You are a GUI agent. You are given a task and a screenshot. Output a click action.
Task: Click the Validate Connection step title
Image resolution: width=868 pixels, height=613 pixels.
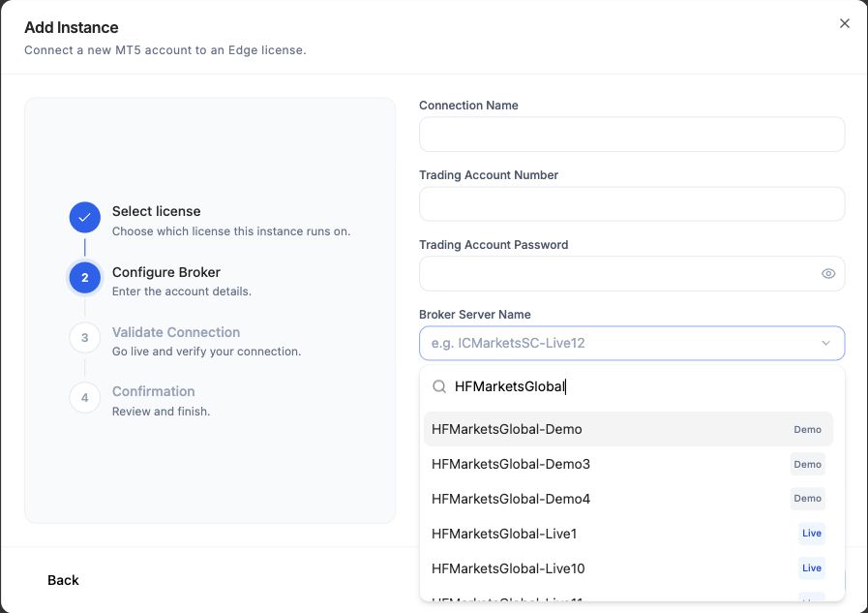[x=176, y=332]
